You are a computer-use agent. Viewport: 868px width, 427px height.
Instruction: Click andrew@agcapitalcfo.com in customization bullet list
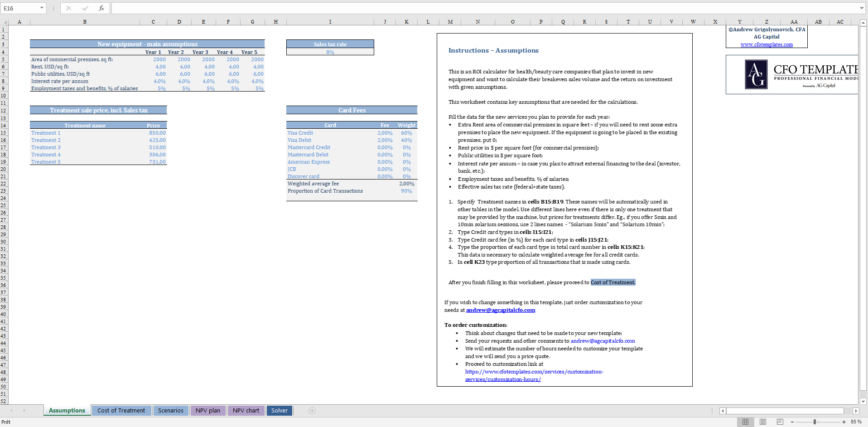(603, 341)
